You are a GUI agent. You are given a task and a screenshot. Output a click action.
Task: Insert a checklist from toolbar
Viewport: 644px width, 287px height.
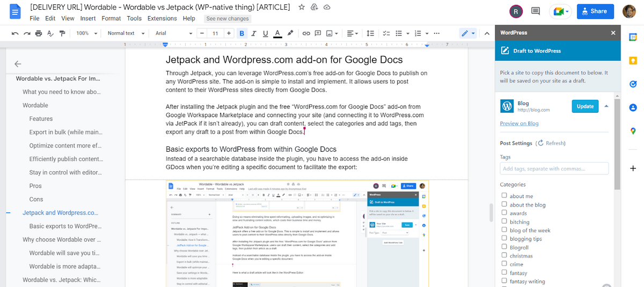coord(386,33)
